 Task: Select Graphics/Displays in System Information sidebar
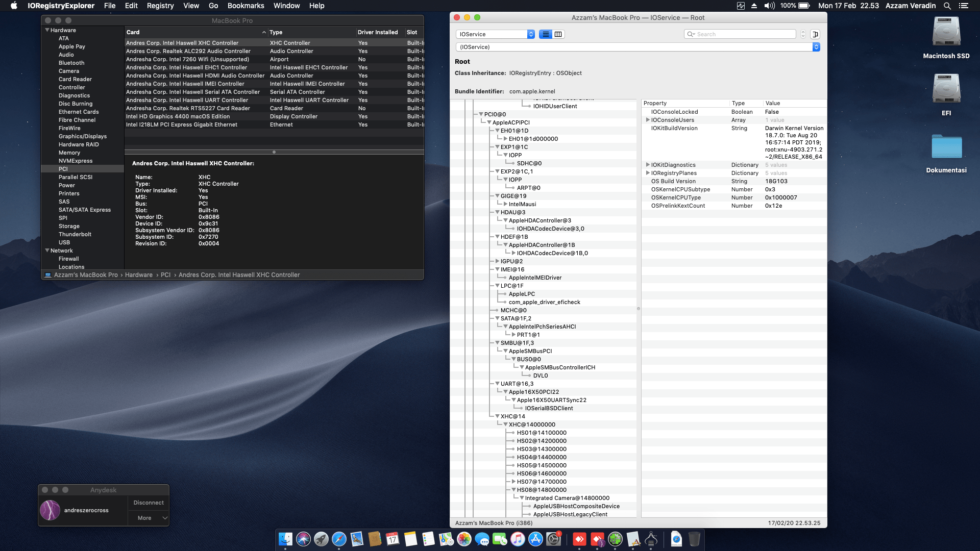coord(82,136)
